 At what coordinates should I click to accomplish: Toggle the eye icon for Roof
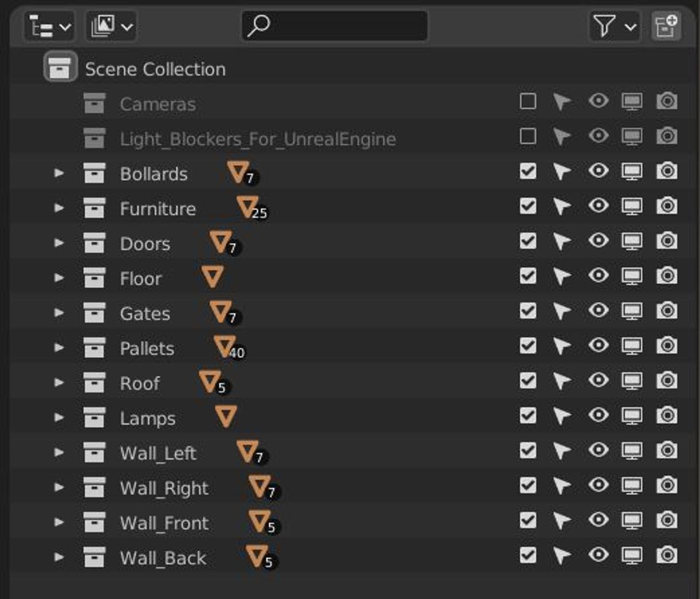tap(598, 381)
